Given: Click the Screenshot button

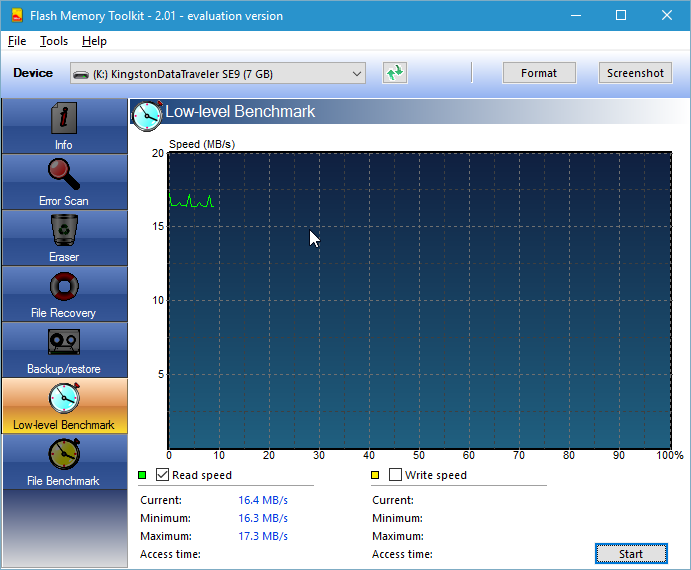Looking at the screenshot, I should (x=635, y=73).
